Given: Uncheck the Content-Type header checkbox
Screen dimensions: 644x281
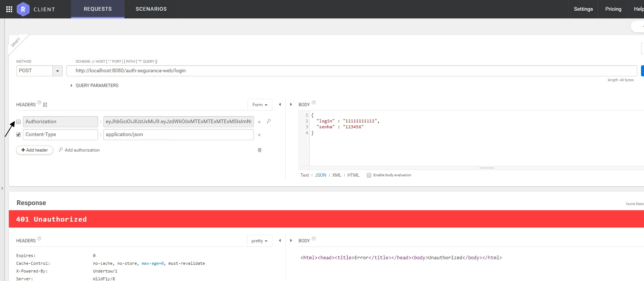Looking at the screenshot, I should (x=18, y=135).
